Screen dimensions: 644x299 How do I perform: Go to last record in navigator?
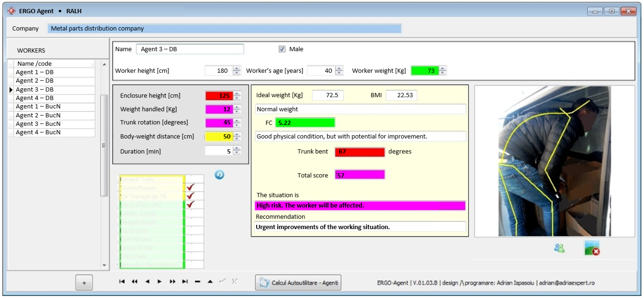tap(185, 282)
